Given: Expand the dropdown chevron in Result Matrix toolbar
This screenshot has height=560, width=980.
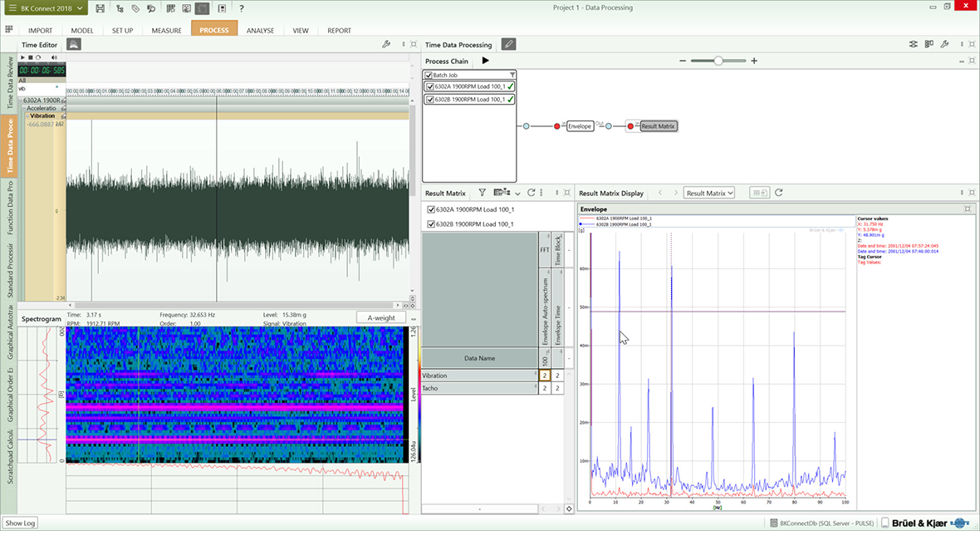Looking at the screenshot, I should click(x=517, y=194).
